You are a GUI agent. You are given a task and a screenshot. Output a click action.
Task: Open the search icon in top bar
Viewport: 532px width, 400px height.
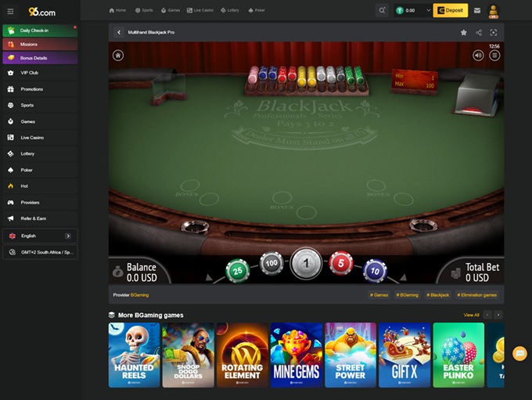tap(382, 11)
